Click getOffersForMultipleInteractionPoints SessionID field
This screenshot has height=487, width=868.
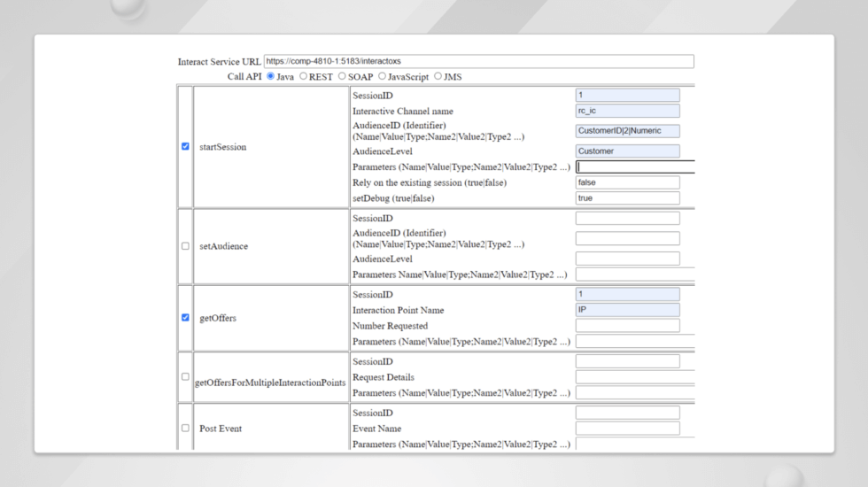pos(628,361)
